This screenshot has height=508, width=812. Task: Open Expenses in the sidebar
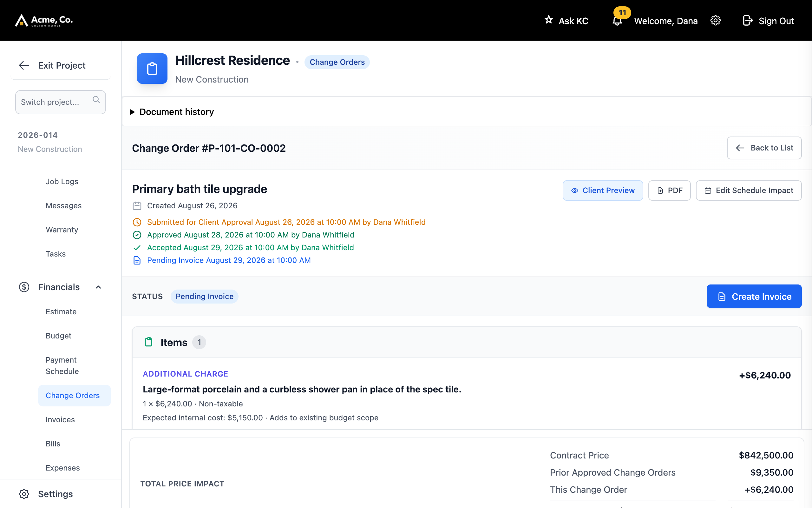(63, 468)
